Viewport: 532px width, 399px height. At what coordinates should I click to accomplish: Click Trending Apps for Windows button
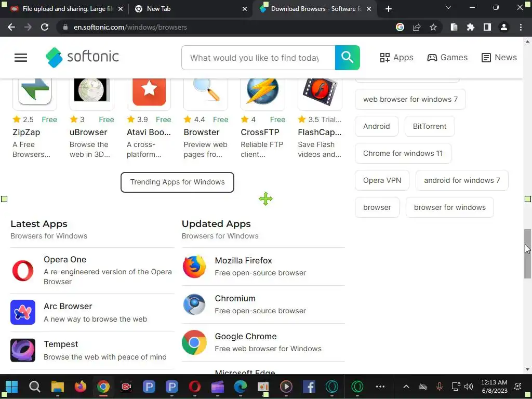[177, 182]
